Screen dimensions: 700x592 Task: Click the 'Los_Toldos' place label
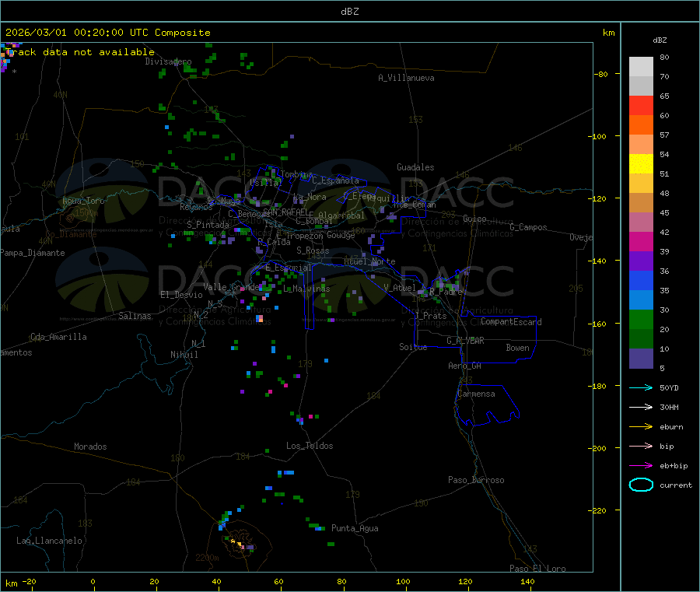tap(310, 446)
